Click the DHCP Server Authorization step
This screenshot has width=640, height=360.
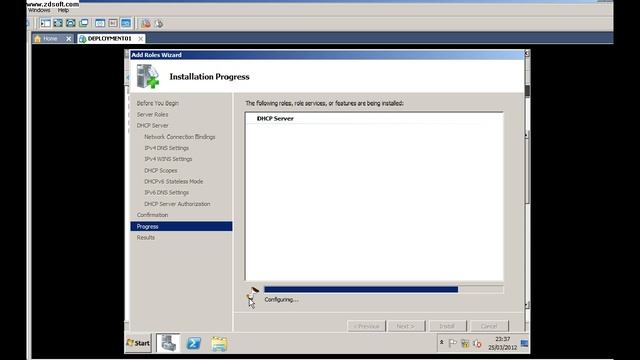coord(177,204)
